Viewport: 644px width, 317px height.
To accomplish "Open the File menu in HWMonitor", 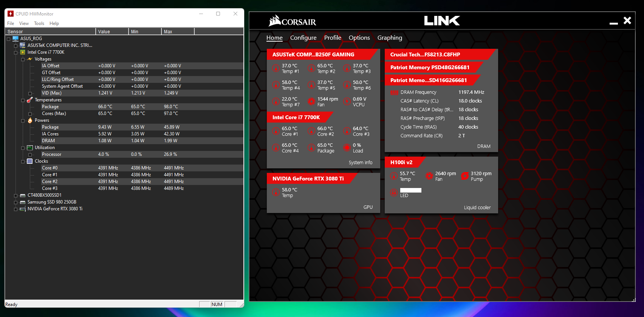I will 11,23.
